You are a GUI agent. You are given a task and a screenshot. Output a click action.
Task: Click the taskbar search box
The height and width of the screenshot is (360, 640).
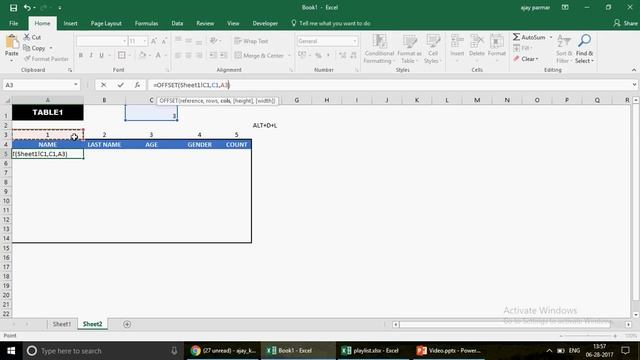(x=102, y=351)
